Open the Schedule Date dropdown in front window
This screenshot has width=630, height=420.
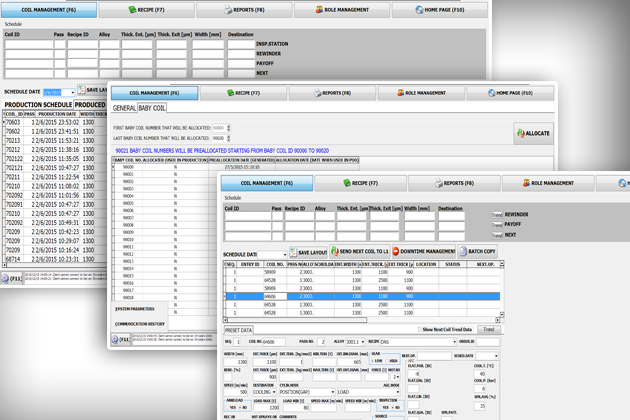(x=283, y=254)
